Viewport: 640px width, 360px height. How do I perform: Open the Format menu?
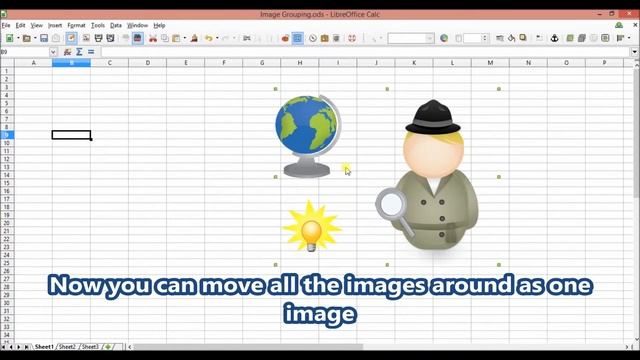pyautogui.click(x=76, y=25)
